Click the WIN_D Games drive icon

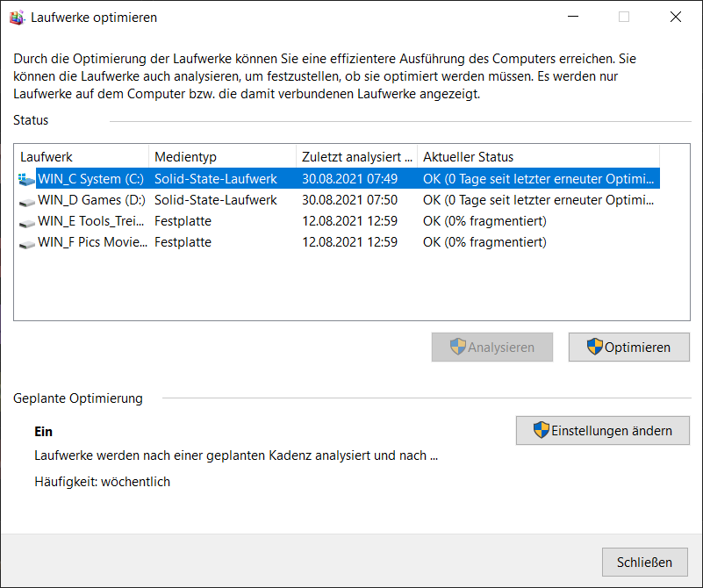click(27, 200)
